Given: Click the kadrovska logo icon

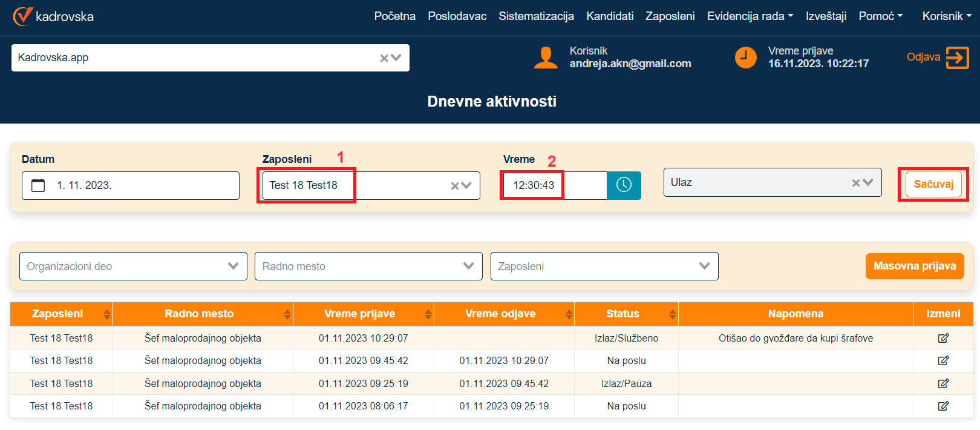Looking at the screenshot, I should tap(23, 16).
